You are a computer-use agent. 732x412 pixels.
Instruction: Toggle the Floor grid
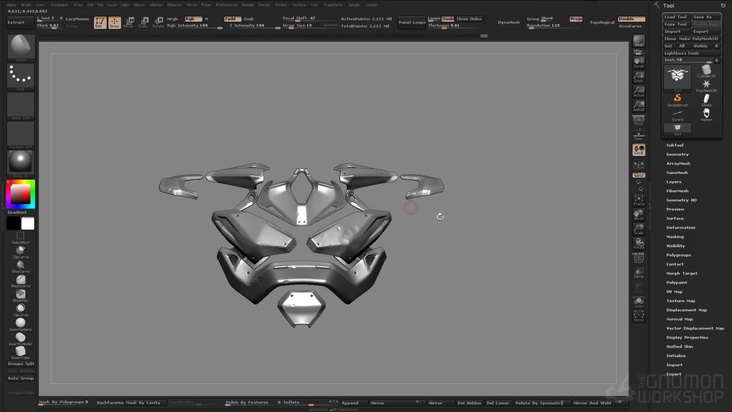639,135
